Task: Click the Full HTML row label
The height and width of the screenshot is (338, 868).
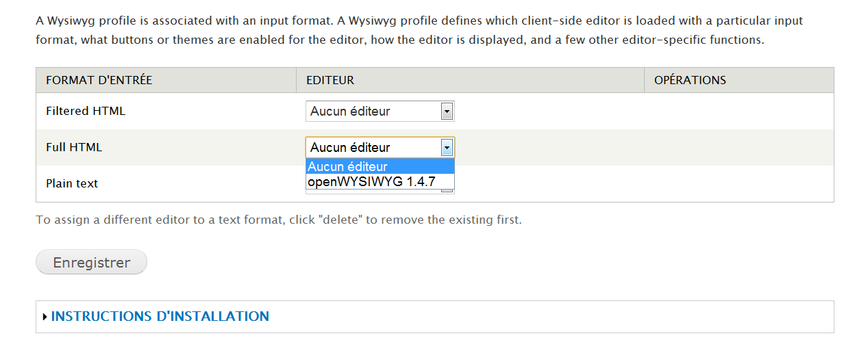Action: click(74, 146)
